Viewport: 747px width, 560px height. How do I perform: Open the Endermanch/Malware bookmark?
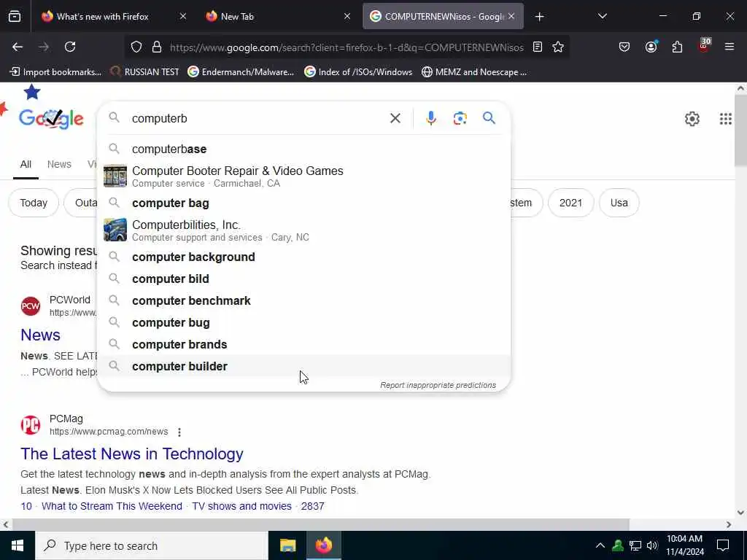pos(241,72)
